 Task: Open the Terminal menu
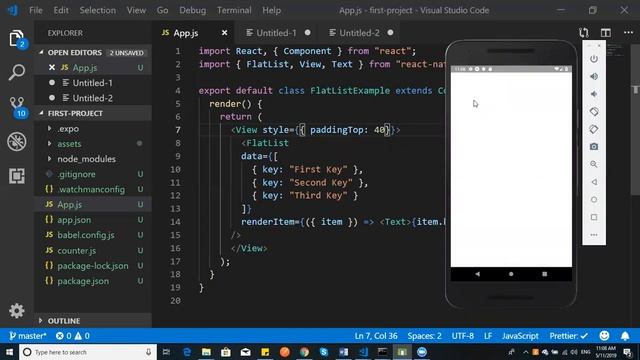click(234, 10)
